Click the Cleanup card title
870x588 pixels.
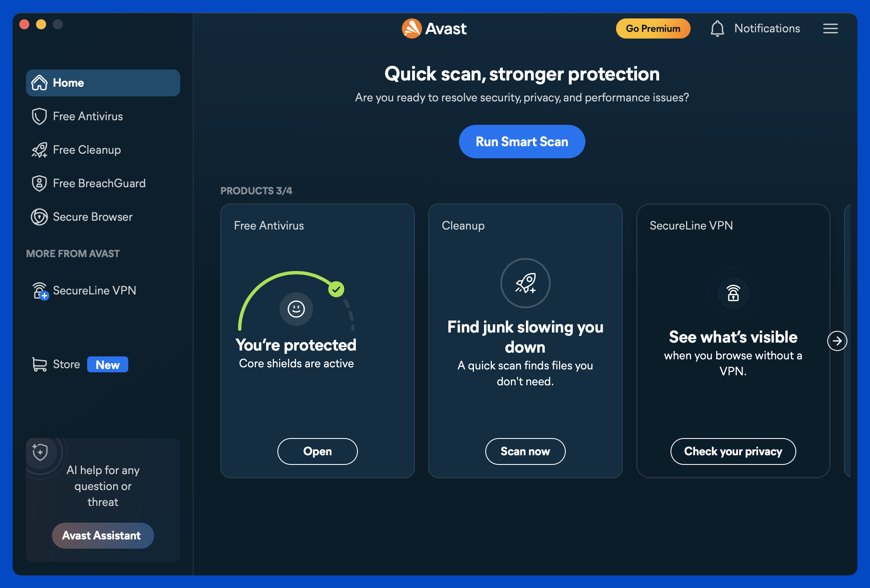click(x=463, y=226)
